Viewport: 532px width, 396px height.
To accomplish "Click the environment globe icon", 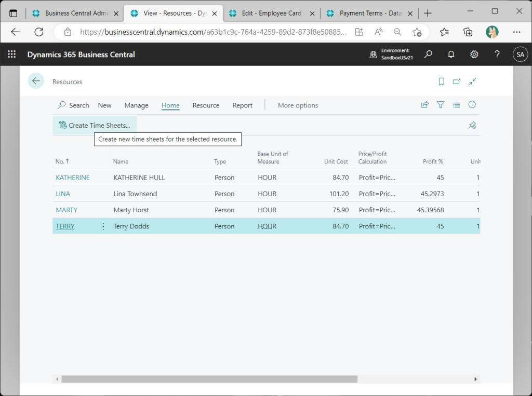I will (373, 54).
